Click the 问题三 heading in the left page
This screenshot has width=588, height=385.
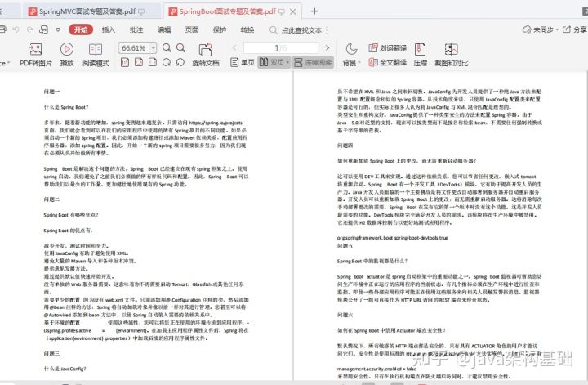(x=51, y=353)
